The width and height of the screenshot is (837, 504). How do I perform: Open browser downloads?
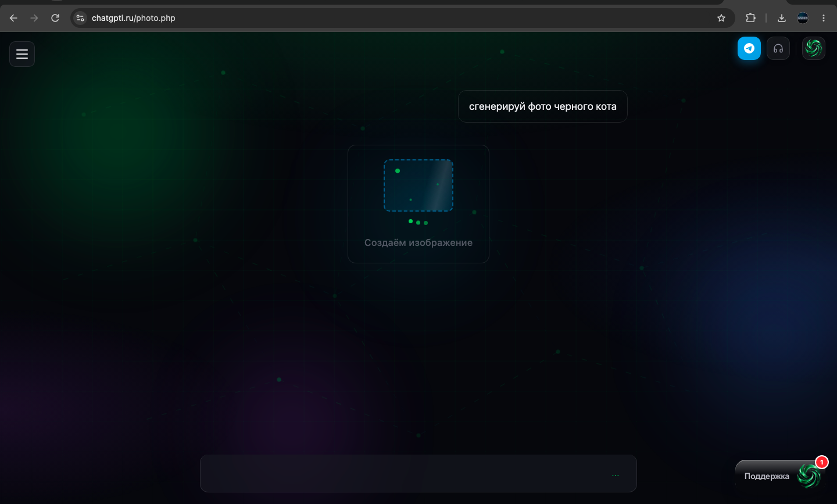point(782,18)
